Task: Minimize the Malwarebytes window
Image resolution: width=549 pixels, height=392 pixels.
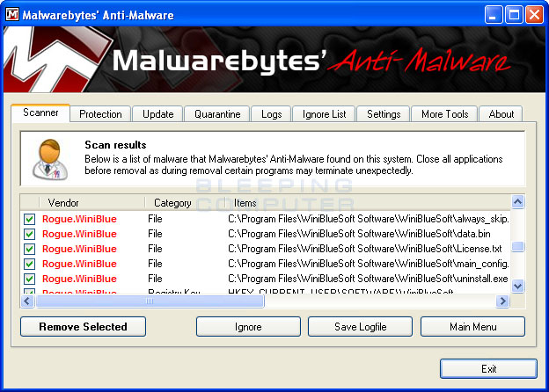Action: [x=494, y=15]
